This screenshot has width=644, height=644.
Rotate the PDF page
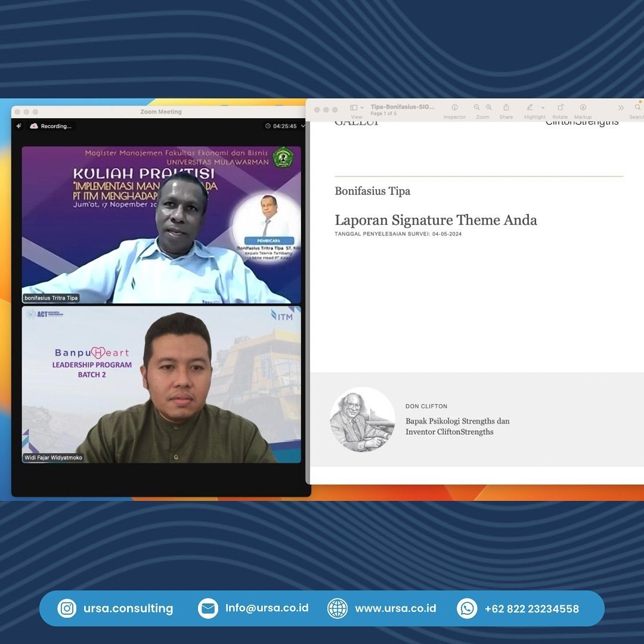(561, 107)
